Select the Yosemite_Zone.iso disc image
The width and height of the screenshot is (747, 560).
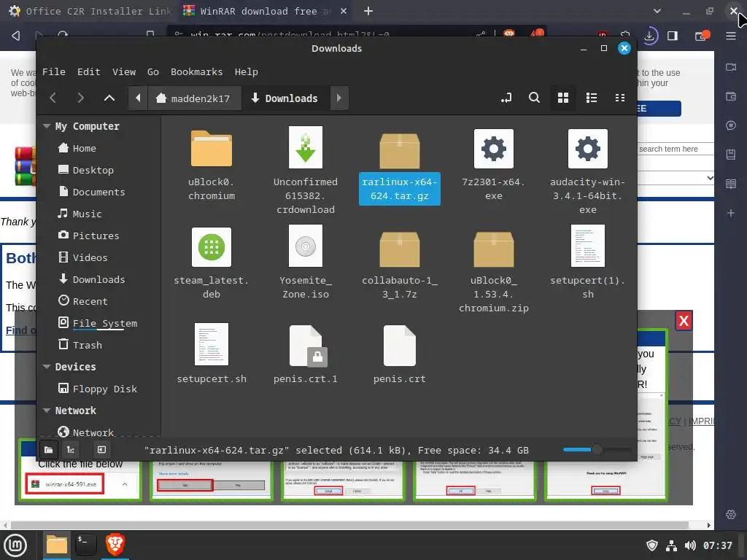[306, 262]
